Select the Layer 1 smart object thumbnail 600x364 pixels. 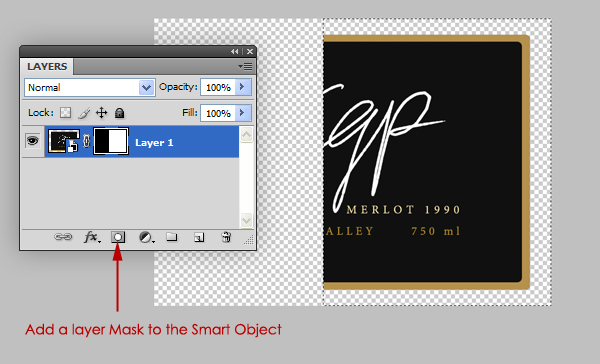64,141
